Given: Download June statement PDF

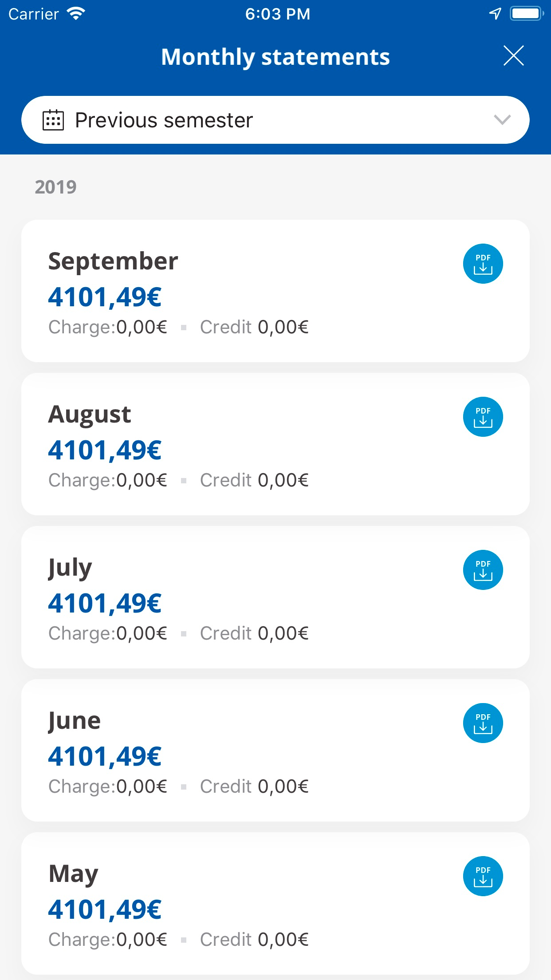Looking at the screenshot, I should [483, 723].
